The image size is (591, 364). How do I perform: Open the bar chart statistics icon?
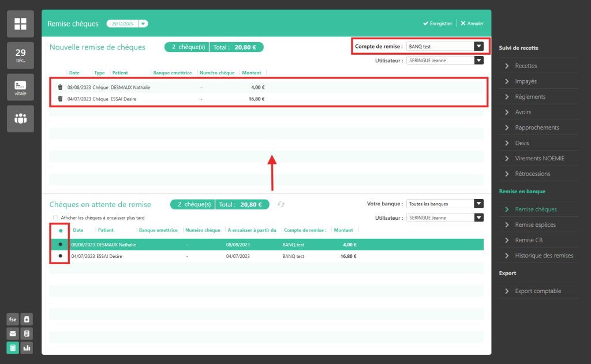(x=27, y=348)
